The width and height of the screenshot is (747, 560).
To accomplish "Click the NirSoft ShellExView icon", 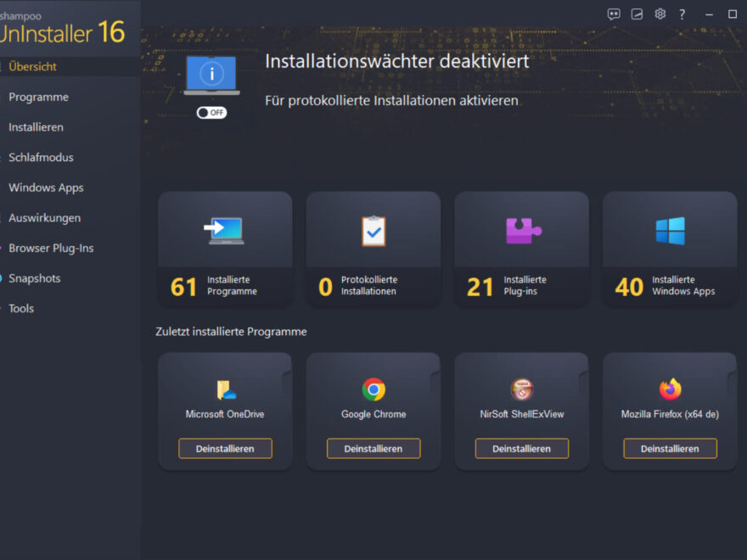I will coord(522,389).
